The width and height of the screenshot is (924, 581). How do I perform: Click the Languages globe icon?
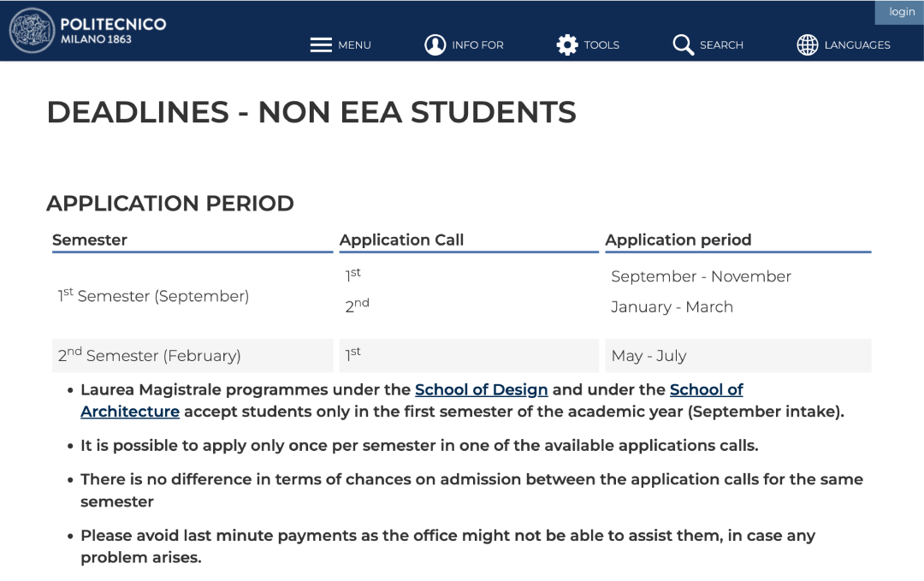point(808,44)
